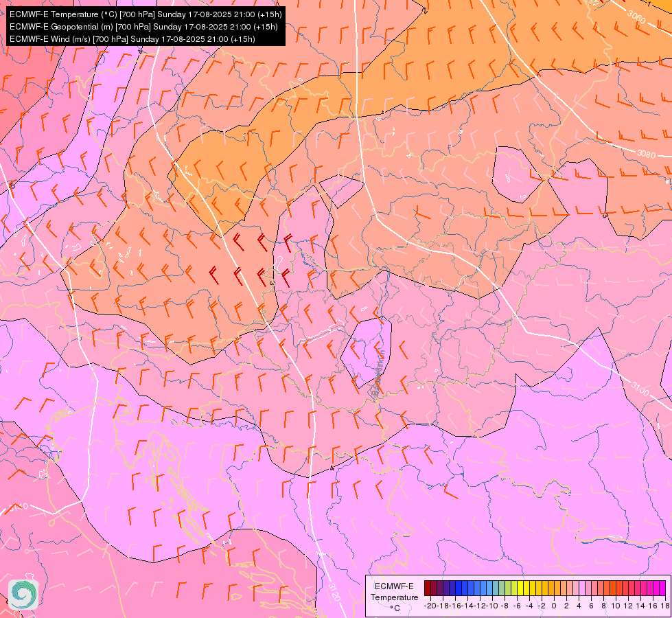Pick the magenta rightmost legend swatch
Screen dimensions: 672x618
(x=662, y=588)
